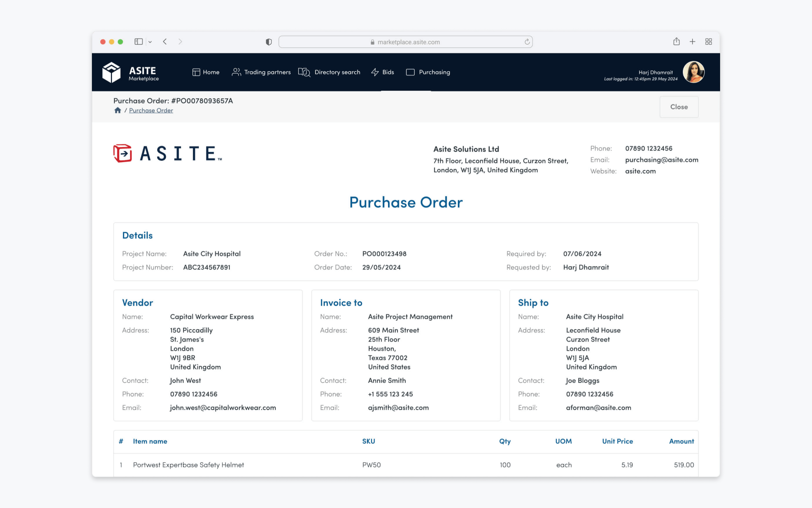
Task: Click the Invoice to section heading
Action: [x=341, y=303]
